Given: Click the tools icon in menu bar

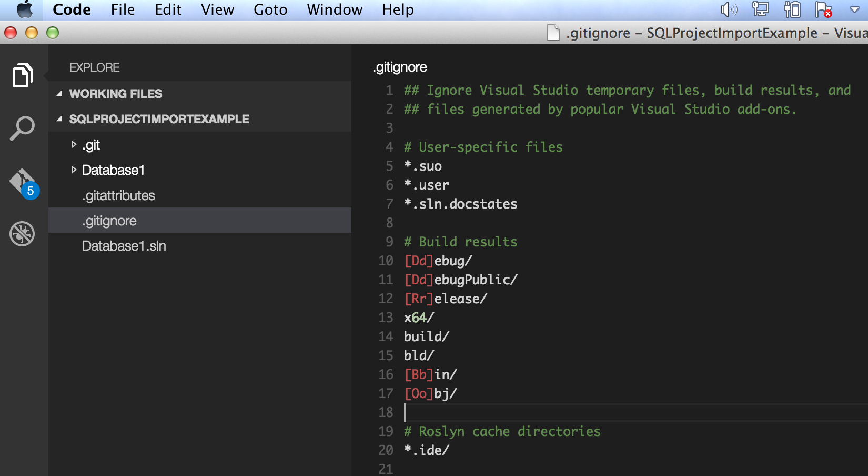Looking at the screenshot, I should (792, 9).
